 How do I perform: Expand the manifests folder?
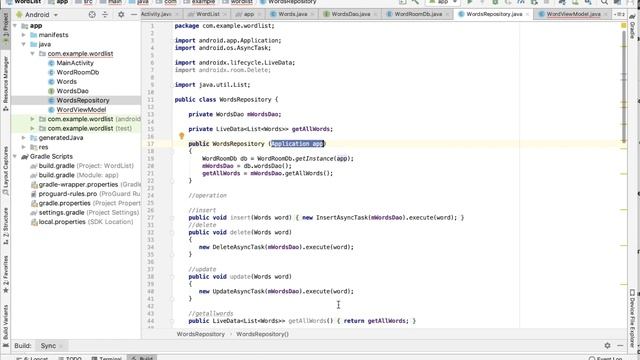pos(24,35)
